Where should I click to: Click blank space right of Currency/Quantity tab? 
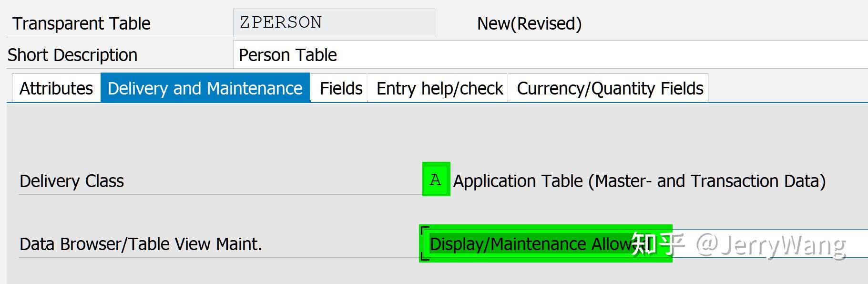pos(786,88)
